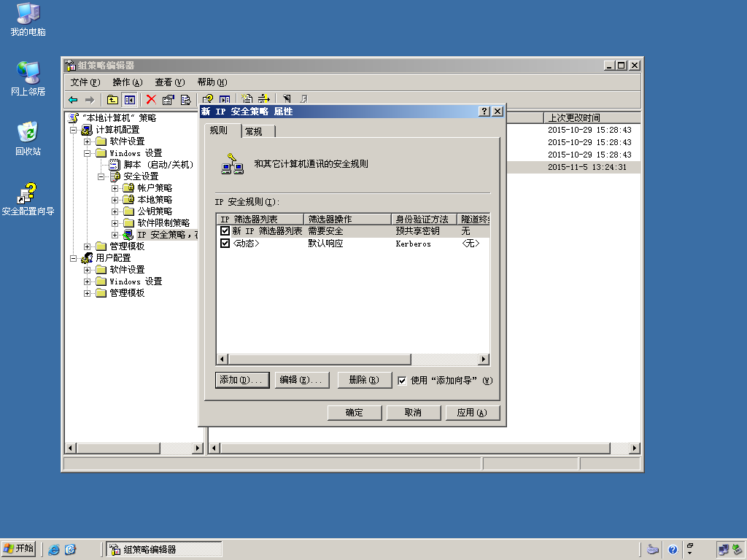Click the Assign policy toolbar icon
747x560 pixels.
[x=287, y=99]
